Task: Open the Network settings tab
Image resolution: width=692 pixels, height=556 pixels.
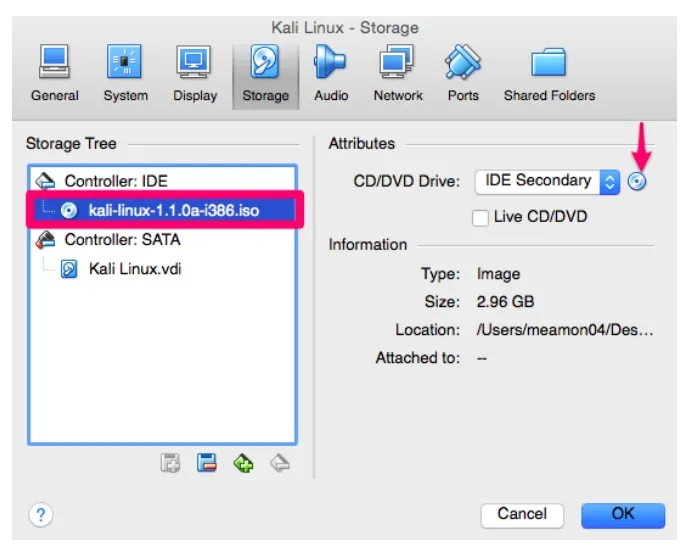Action: [398, 74]
